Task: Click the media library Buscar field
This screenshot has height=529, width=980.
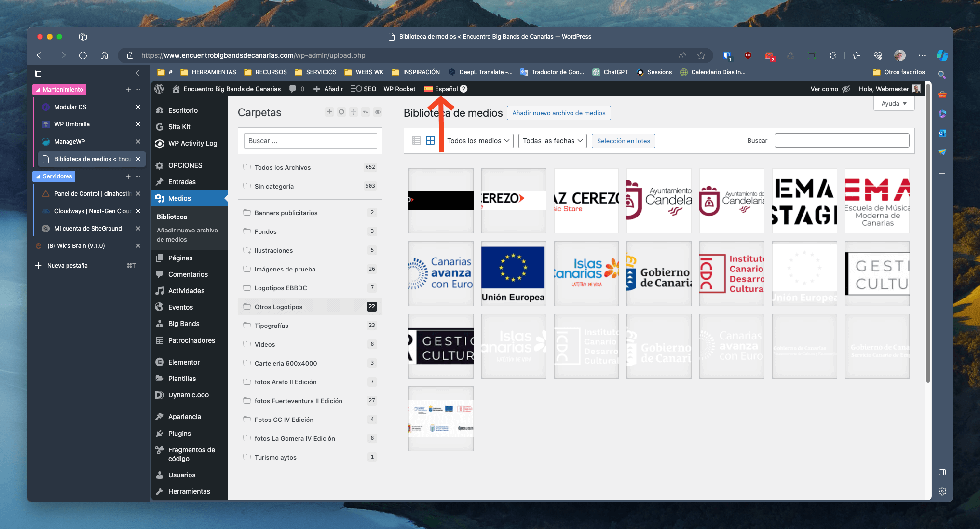Action: [x=842, y=140]
